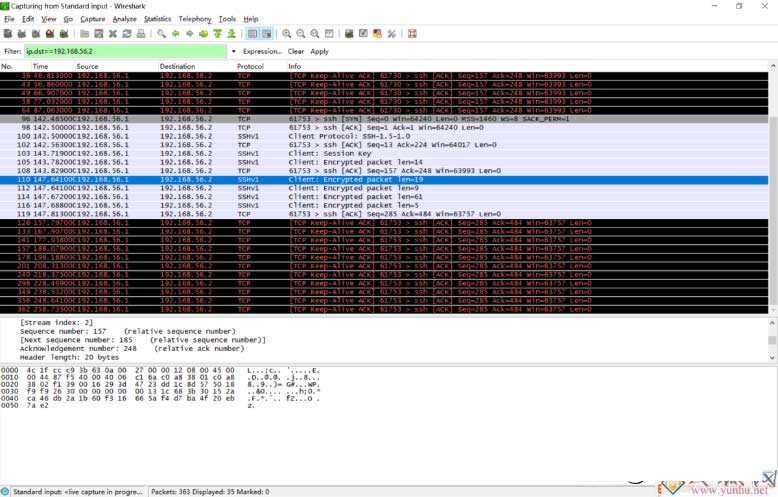
Task: Click the Expression... filter button
Action: (x=262, y=51)
